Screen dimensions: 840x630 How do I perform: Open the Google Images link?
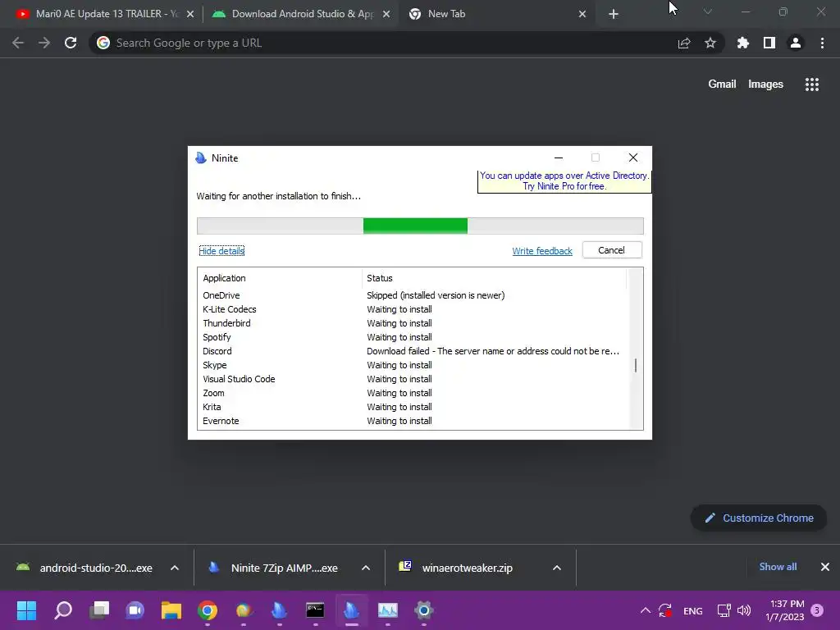tap(765, 84)
